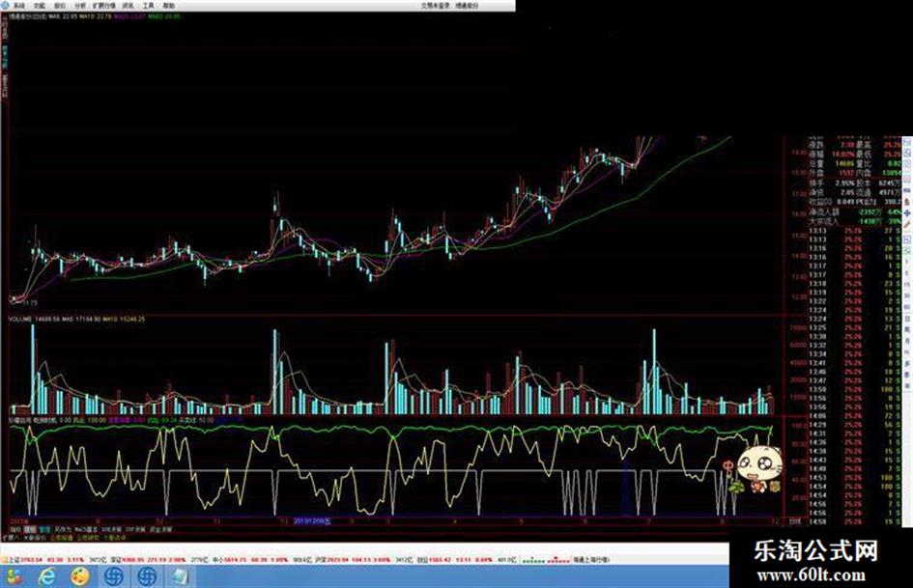Click the second blue trading app taskbar icon
The height and width of the screenshot is (588, 913).
[147, 576]
